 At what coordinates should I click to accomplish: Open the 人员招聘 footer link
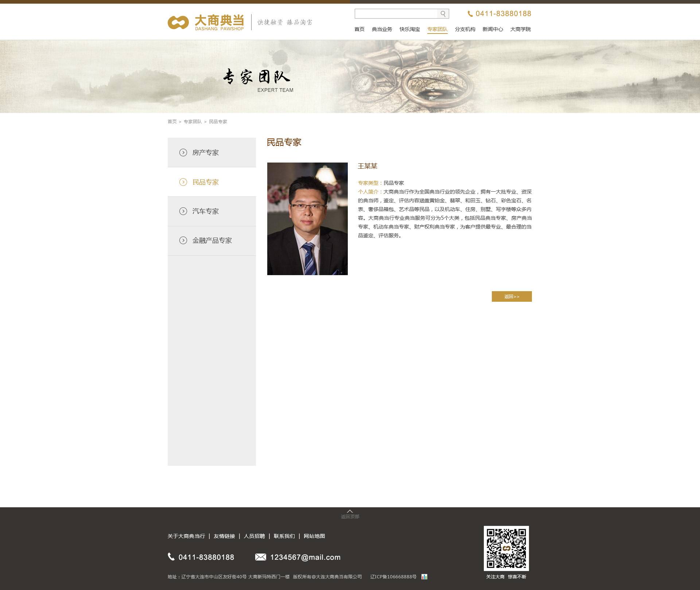pos(254,536)
